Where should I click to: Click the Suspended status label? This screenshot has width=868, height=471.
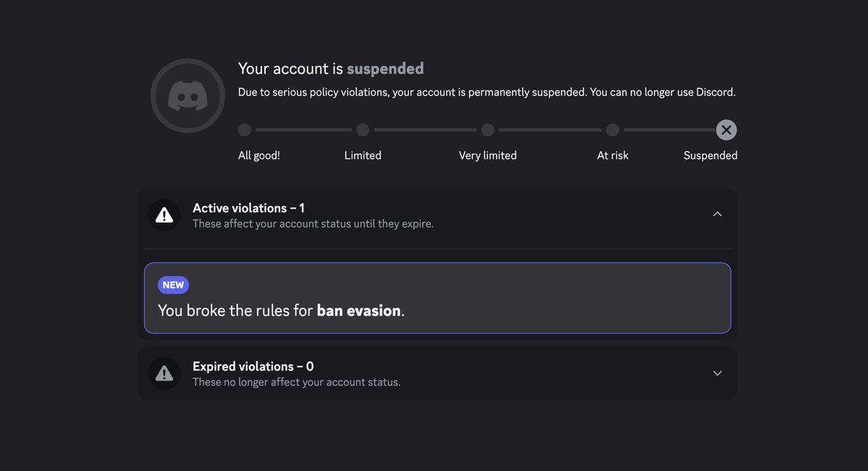click(710, 156)
